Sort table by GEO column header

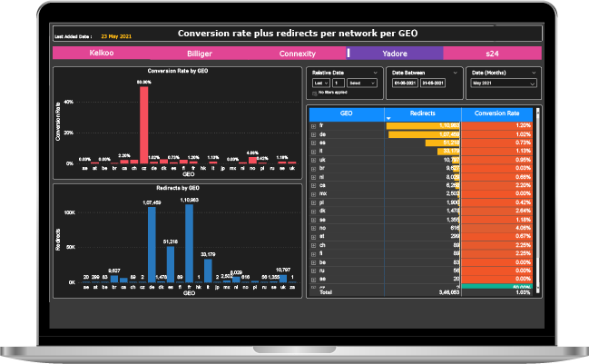tap(347, 113)
